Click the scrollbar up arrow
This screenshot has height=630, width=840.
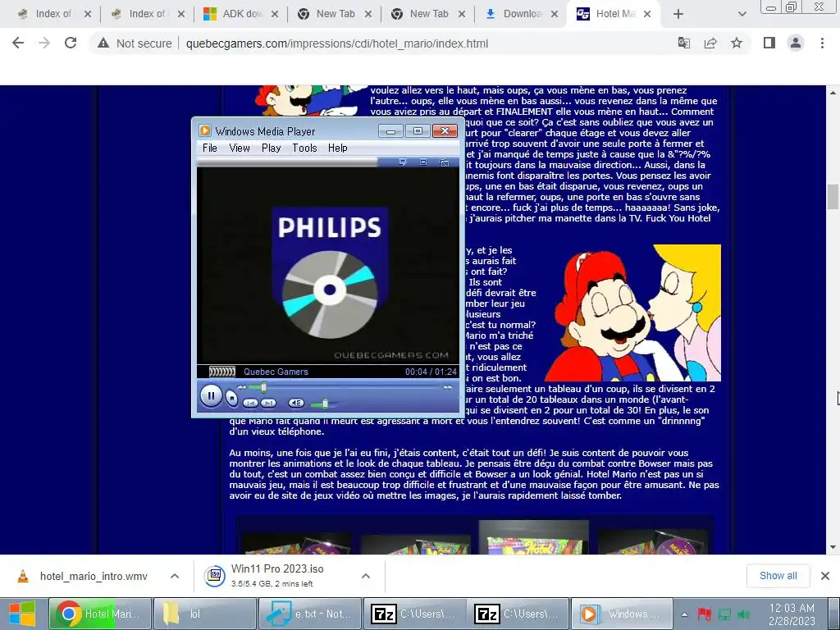coord(833,93)
